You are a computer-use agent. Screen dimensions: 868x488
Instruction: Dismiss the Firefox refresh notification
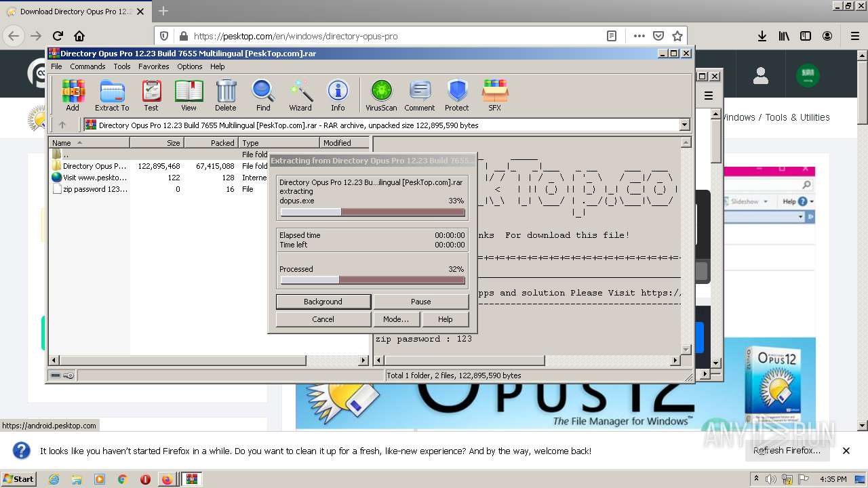click(x=846, y=451)
